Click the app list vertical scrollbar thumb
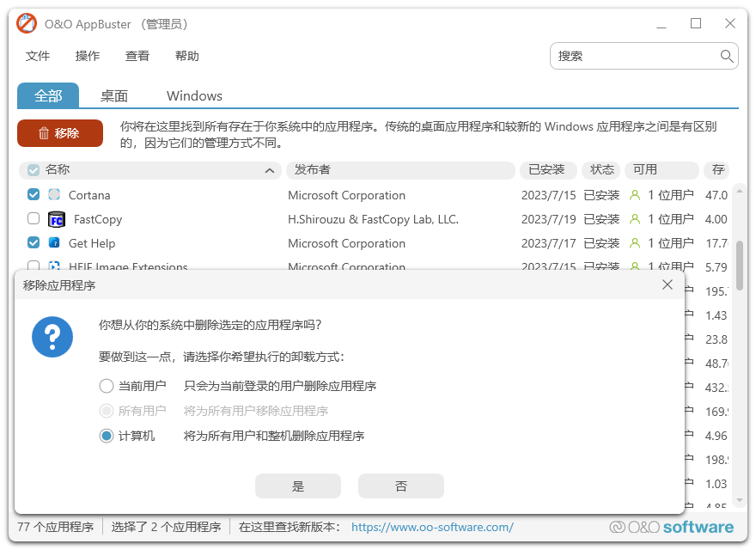756x550 pixels. (x=740, y=266)
